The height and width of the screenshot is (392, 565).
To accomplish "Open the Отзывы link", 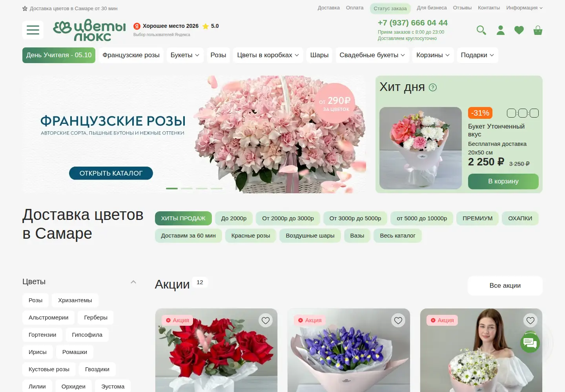I will [x=462, y=8].
